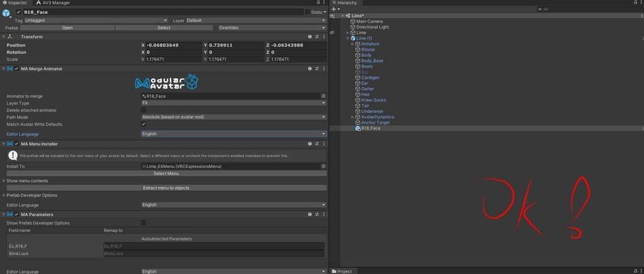This screenshot has width=644, height=274.
Task: Open the Path Mode dropdown
Action: coord(234,117)
